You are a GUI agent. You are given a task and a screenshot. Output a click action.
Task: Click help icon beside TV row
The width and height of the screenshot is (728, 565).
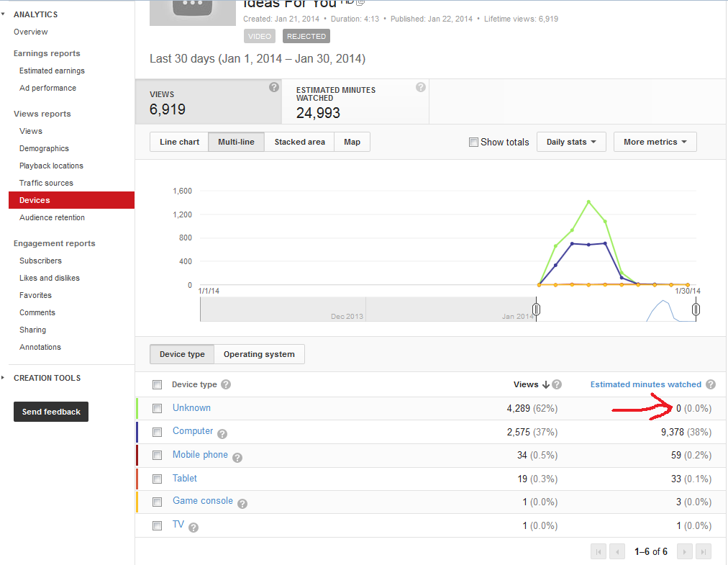pyautogui.click(x=194, y=528)
